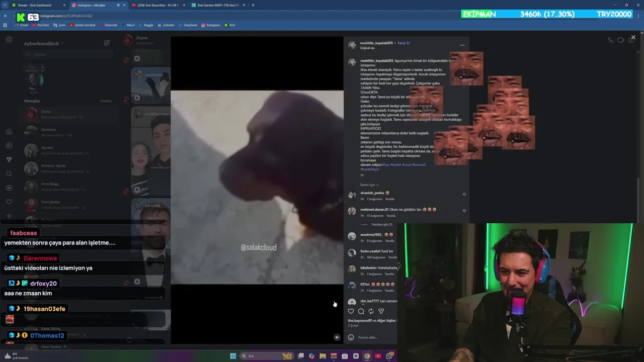This screenshot has width=644, height=362.
Task: Open Copilot from taskbar
Action: tap(311, 356)
